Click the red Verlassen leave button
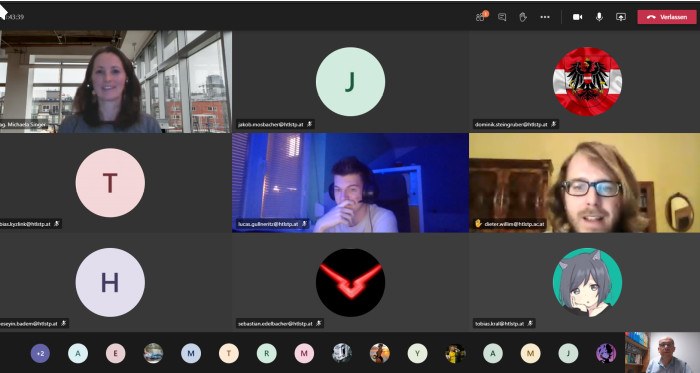Viewport: 700px width, 373px height. click(x=667, y=17)
